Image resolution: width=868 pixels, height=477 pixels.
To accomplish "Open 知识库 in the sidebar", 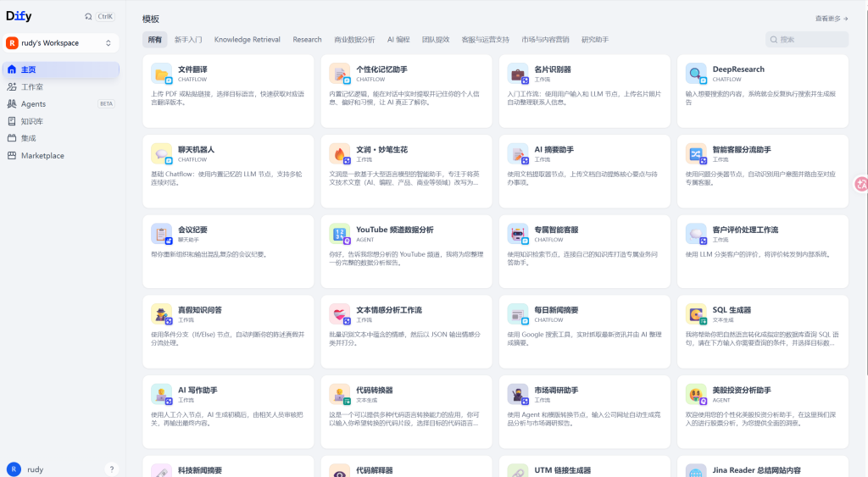I will [61, 121].
